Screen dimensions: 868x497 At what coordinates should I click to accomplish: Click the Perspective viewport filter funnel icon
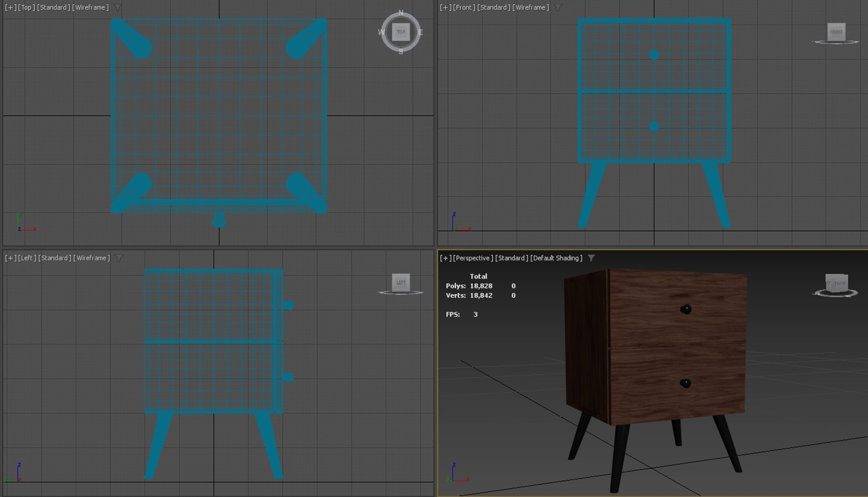[x=591, y=258]
